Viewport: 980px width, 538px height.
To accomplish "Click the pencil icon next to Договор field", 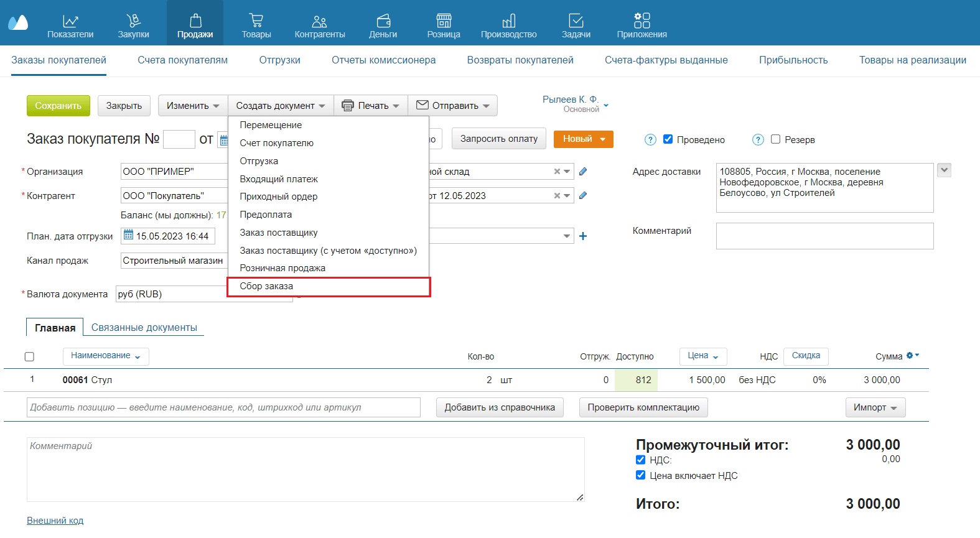I will [x=583, y=195].
